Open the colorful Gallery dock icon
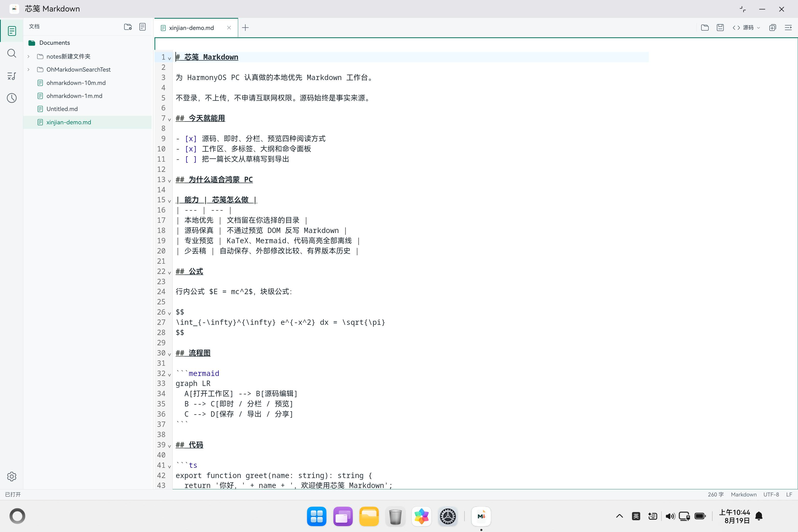The height and width of the screenshot is (532, 798). click(422, 516)
